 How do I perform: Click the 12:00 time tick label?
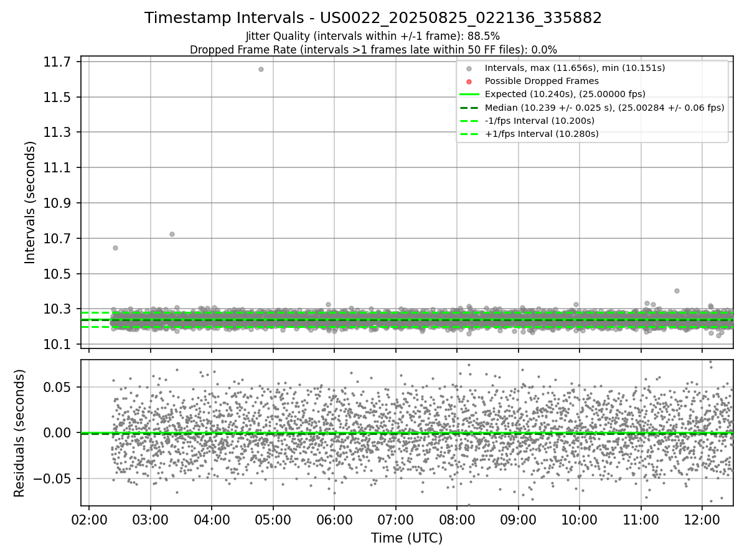click(702, 520)
